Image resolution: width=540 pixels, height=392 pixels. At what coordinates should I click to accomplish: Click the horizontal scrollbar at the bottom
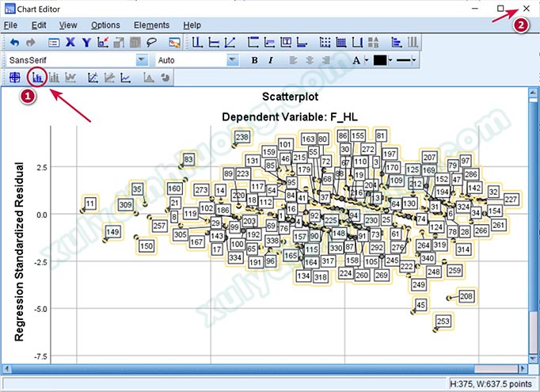[x=269, y=370]
